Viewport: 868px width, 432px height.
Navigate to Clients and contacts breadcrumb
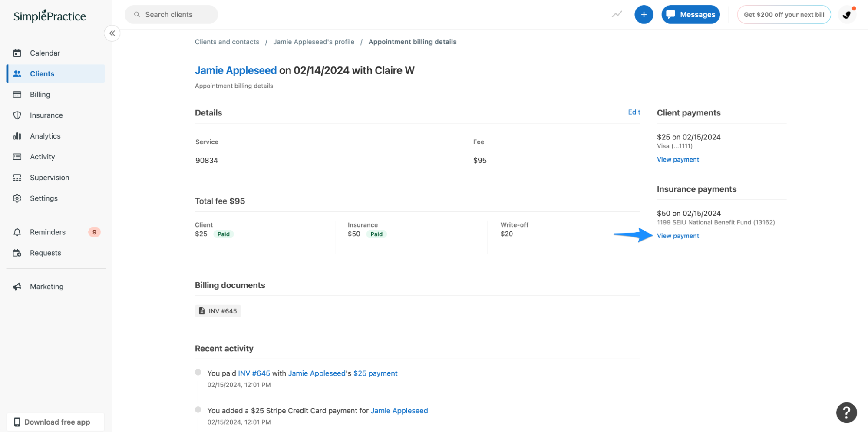coord(227,41)
